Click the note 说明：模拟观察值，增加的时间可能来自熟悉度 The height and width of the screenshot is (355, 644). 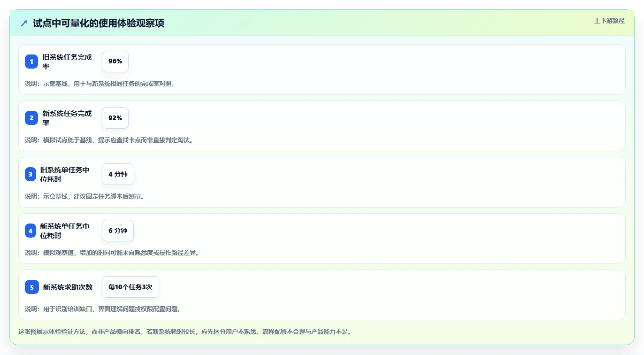point(112,253)
